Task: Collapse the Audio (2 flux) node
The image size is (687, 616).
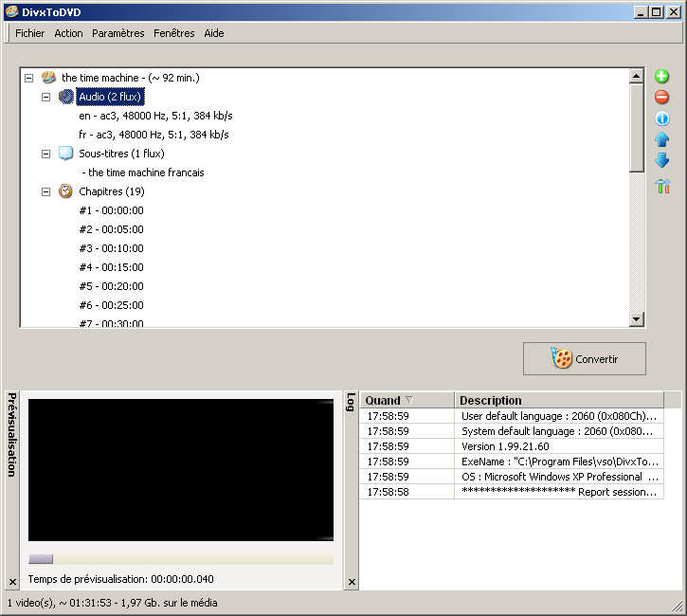Action: pos(46,97)
